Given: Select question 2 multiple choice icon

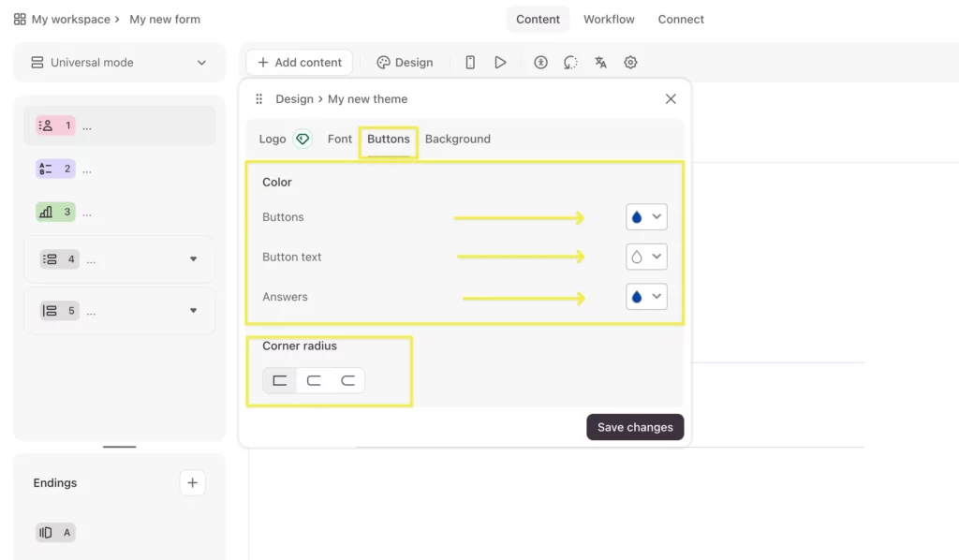Looking at the screenshot, I should [x=55, y=169].
